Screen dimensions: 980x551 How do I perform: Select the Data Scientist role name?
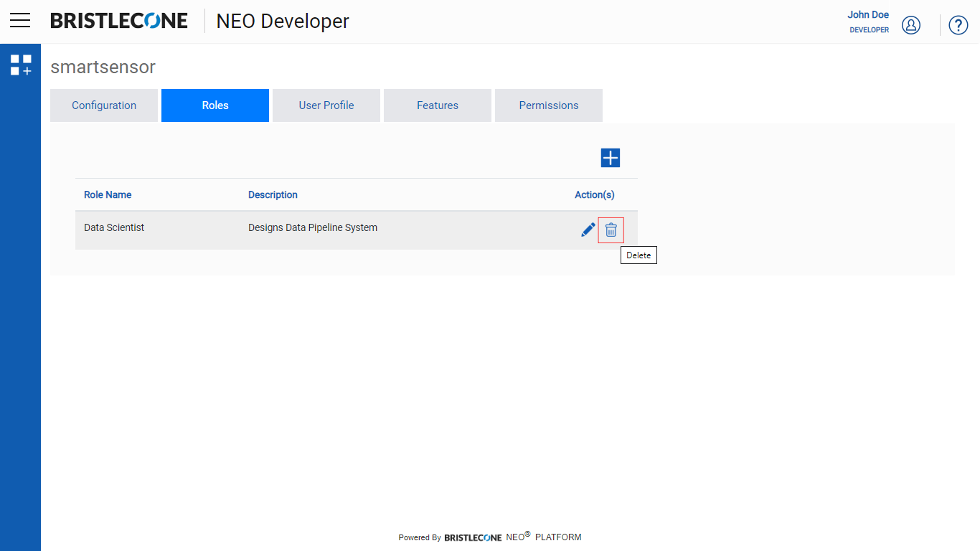(x=114, y=227)
